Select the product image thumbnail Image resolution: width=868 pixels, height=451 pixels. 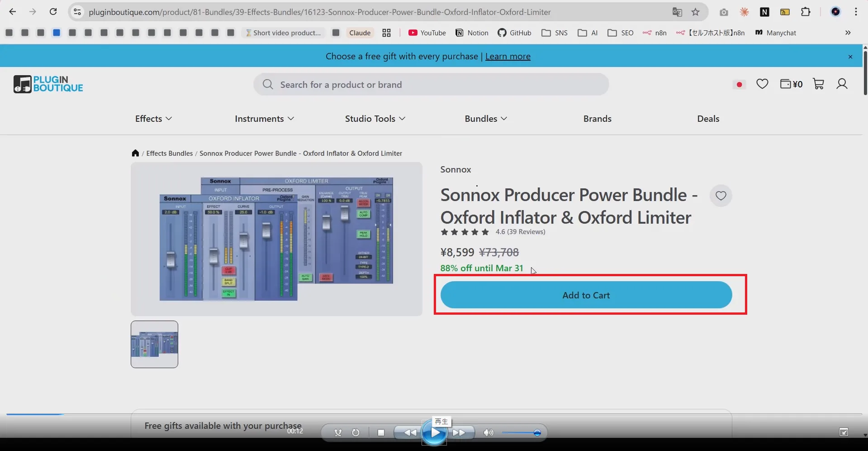(x=154, y=344)
